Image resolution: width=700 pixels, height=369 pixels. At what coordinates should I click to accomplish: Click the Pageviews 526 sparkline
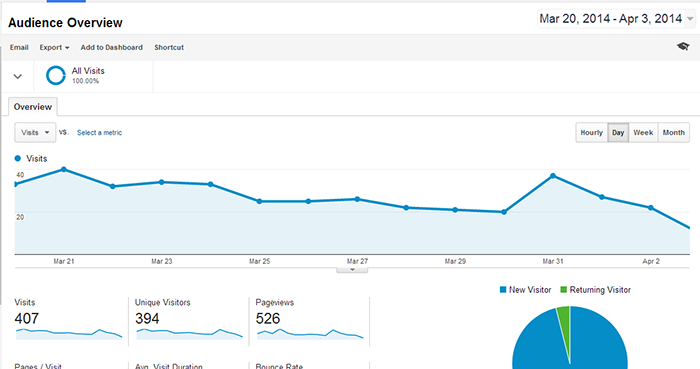click(310, 334)
